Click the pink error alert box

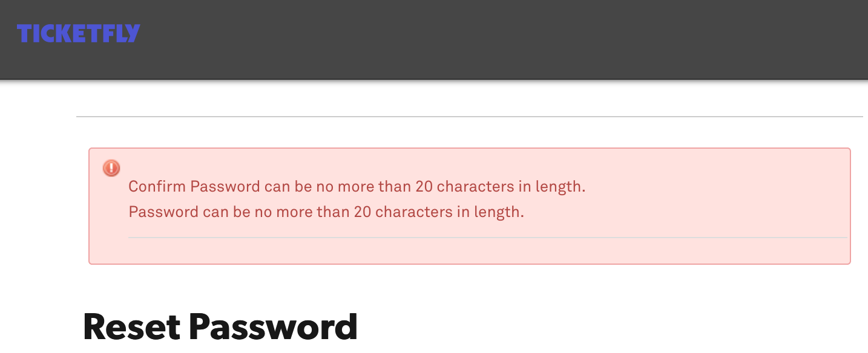tap(470, 206)
